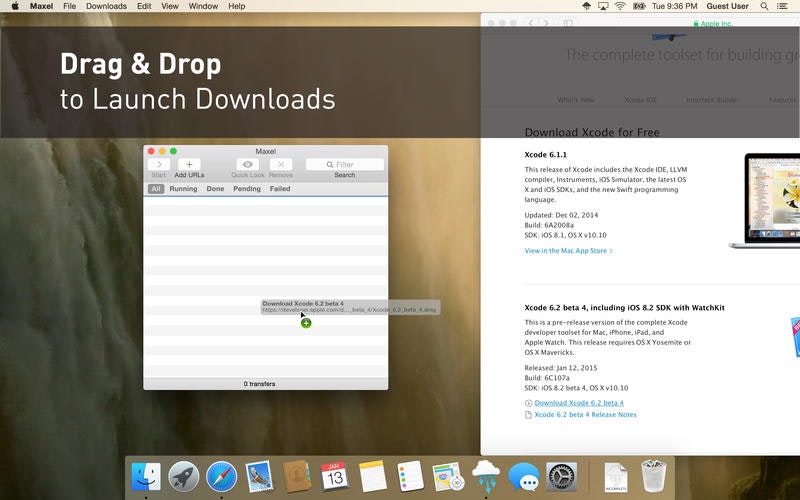
Task: Click the Download Xcode for Free heading
Action: pyautogui.click(x=592, y=132)
